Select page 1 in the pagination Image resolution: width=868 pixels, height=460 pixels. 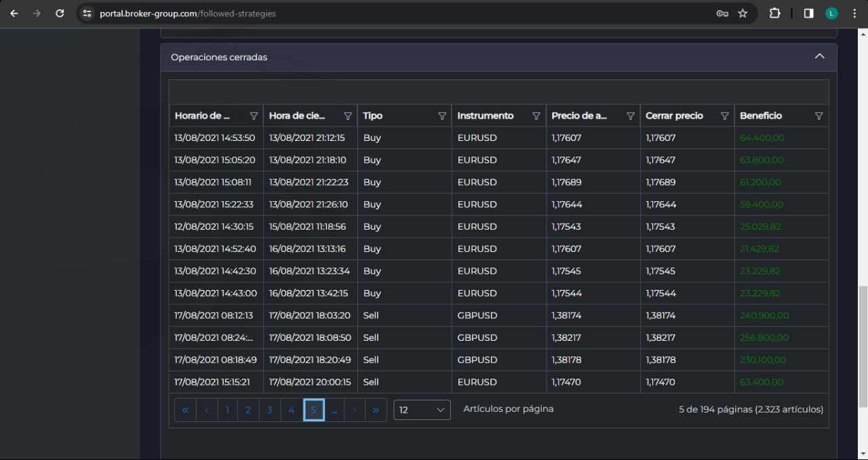coord(227,410)
